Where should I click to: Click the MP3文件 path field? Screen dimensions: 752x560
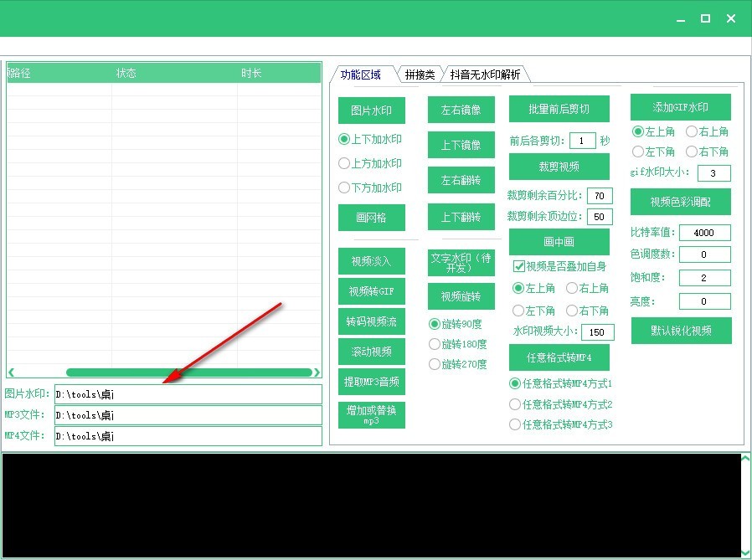188,415
